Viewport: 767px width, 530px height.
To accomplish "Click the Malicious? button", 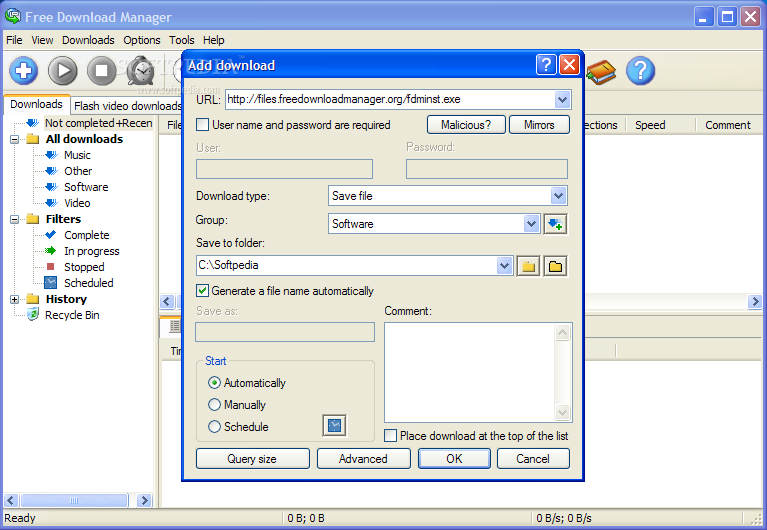I will [466, 125].
